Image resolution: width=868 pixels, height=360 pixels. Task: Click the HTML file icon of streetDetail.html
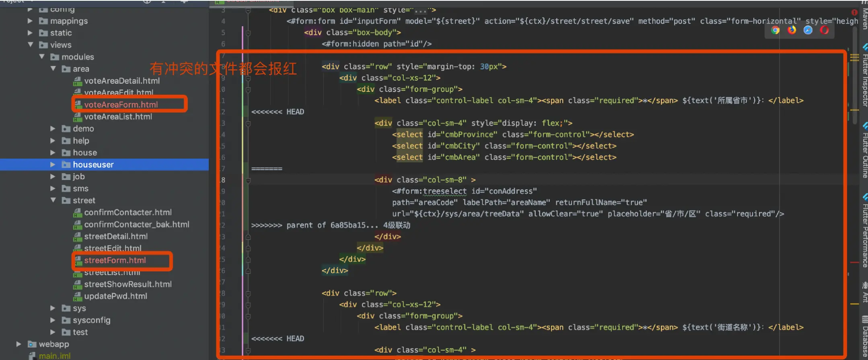[x=78, y=237]
